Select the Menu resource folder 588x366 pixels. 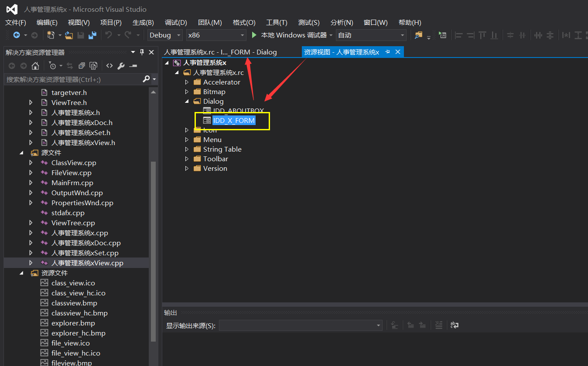[212, 139]
